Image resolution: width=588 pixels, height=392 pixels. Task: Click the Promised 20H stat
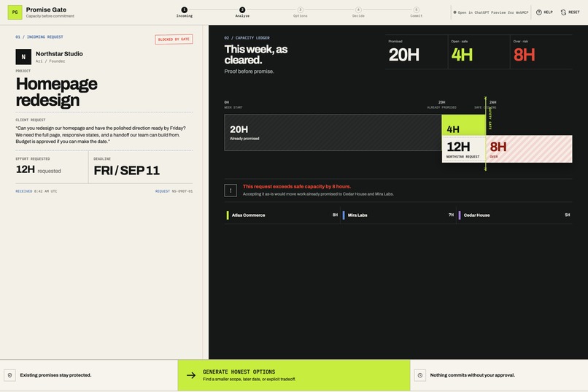(417, 52)
